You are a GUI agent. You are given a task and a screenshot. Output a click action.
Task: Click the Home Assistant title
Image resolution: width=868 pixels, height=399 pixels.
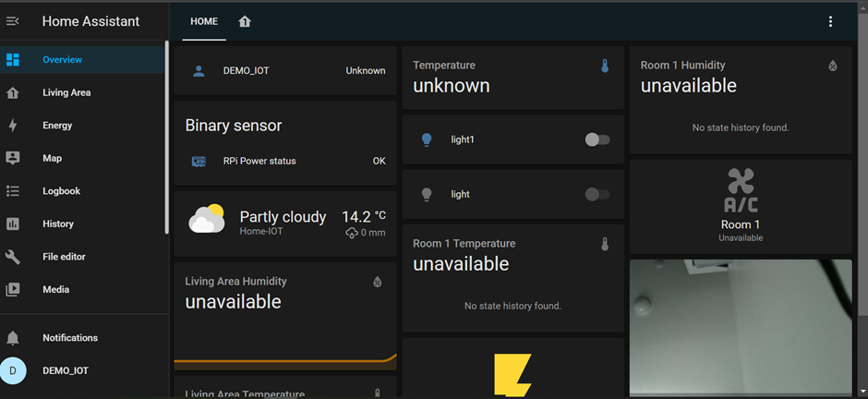90,21
